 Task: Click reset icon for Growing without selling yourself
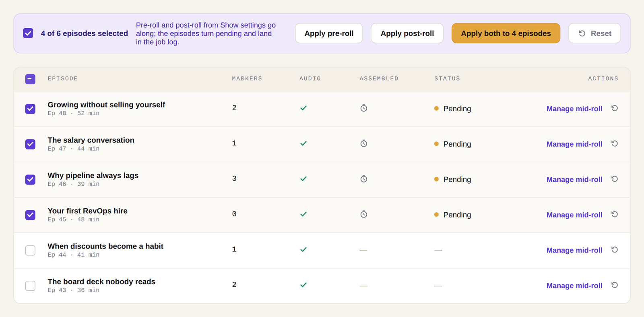coord(615,108)
